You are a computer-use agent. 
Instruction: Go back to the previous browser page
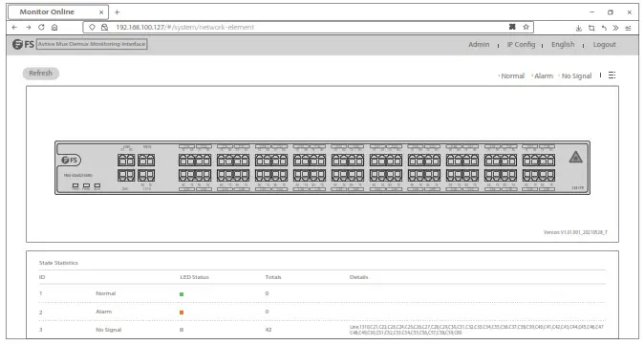14,27
